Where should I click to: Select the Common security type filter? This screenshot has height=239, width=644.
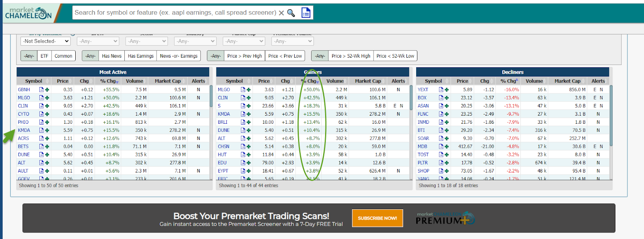point(63,56)
